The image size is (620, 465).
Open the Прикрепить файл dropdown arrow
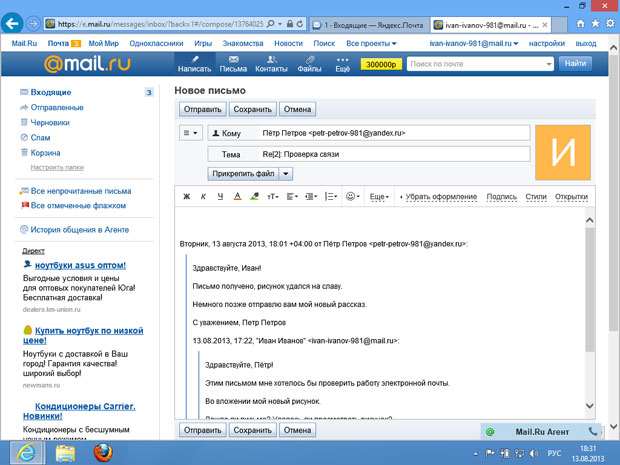coord(286,173)
